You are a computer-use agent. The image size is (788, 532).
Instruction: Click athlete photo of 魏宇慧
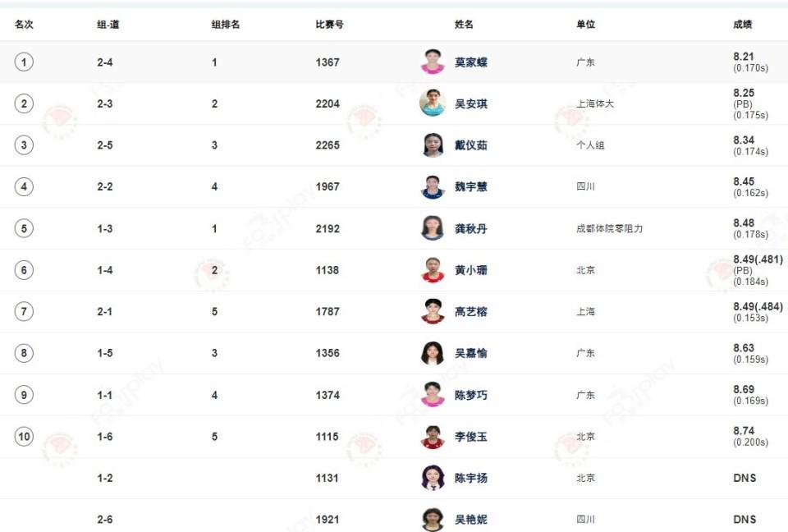(433, 186)
